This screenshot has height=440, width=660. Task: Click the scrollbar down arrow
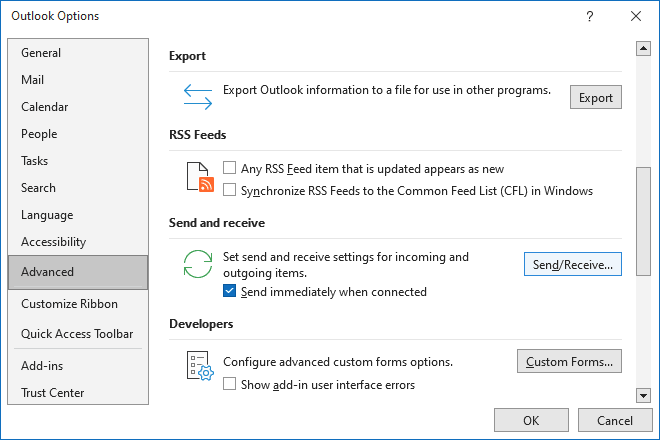click(642, 395)
